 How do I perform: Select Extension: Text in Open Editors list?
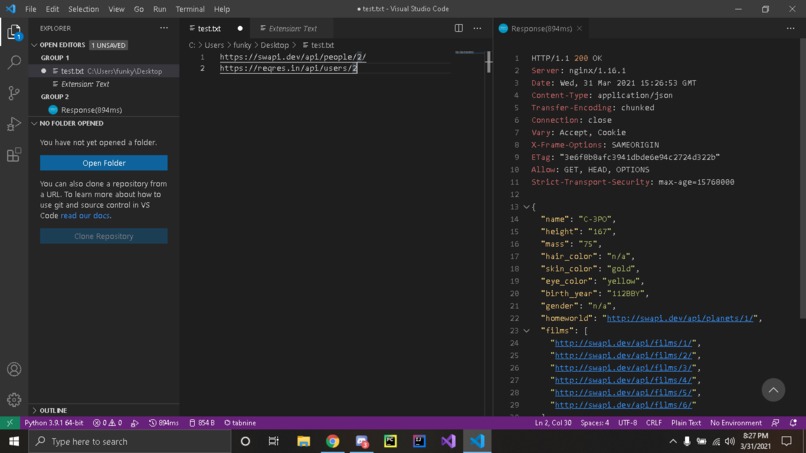[x=104, y=84]
